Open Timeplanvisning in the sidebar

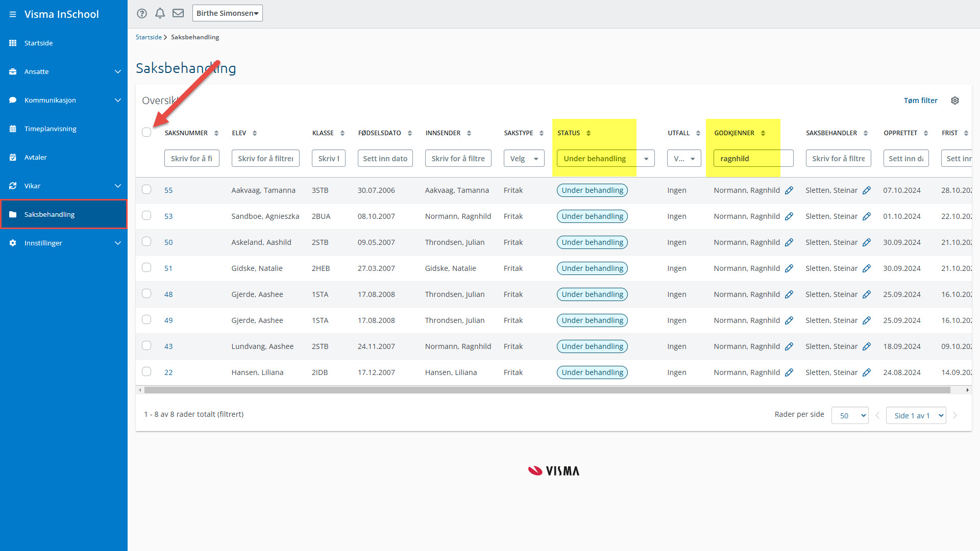pos(51,129)
